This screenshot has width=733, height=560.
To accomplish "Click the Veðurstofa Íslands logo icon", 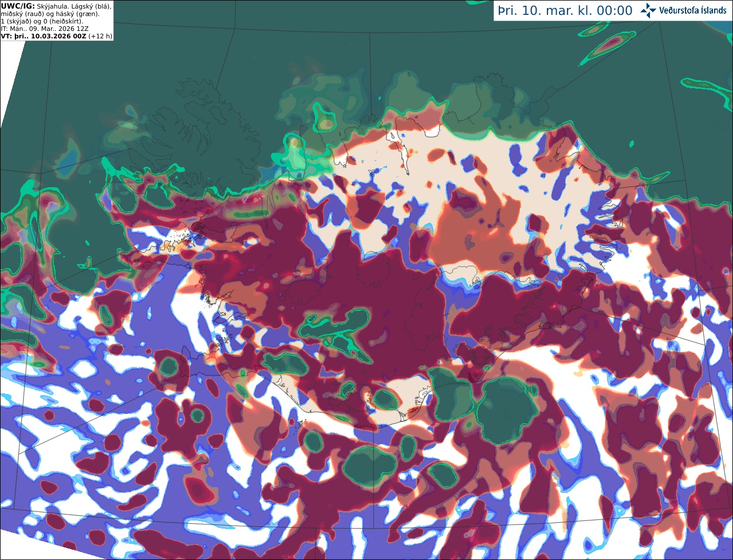I will 648,10.
